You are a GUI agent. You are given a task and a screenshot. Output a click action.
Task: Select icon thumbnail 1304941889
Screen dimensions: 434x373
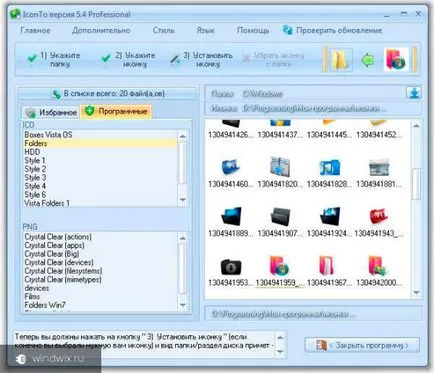pos(231,222)
